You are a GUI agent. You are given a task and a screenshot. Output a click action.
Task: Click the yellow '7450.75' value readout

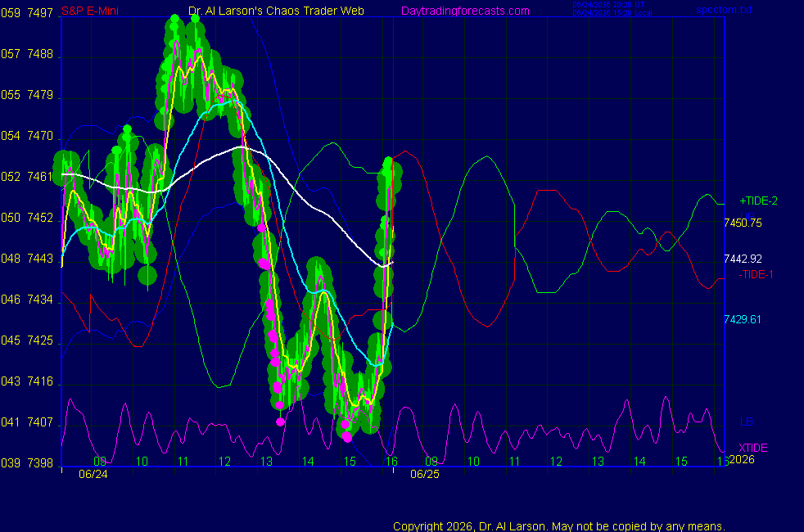coord(743,223)
